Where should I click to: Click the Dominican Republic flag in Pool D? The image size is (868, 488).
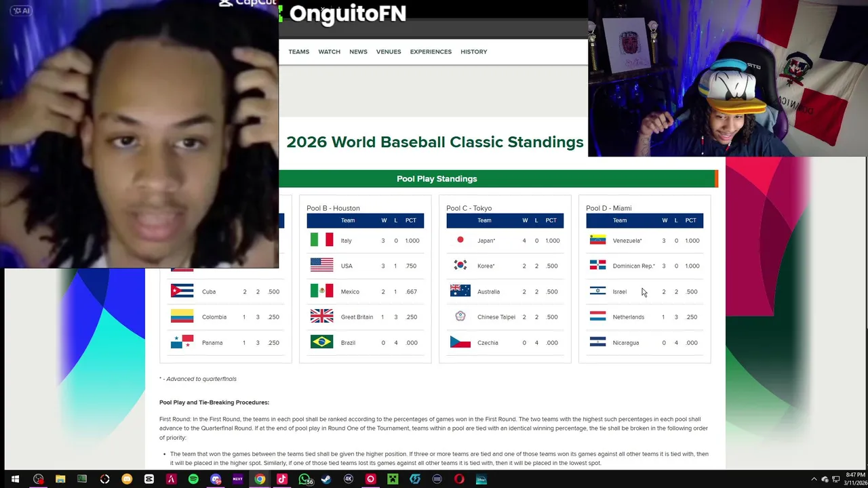click(597, 265)
